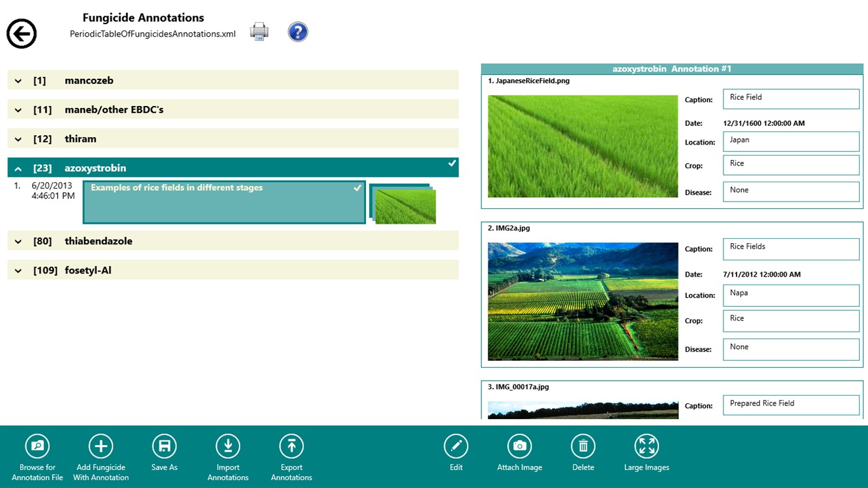Expand the fosetyl-Al entry
The height and width of the screenshot is (488, 868).
click(x=18, y=269)
